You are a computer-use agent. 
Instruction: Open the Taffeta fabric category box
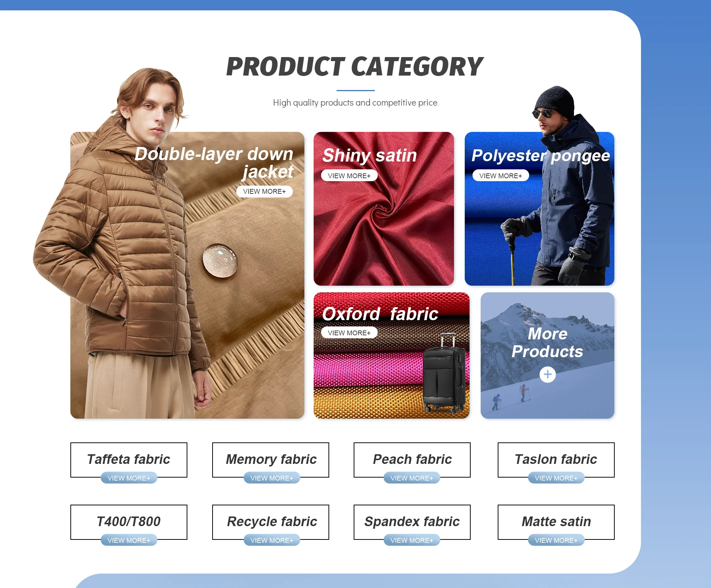[x=129, y=459]
